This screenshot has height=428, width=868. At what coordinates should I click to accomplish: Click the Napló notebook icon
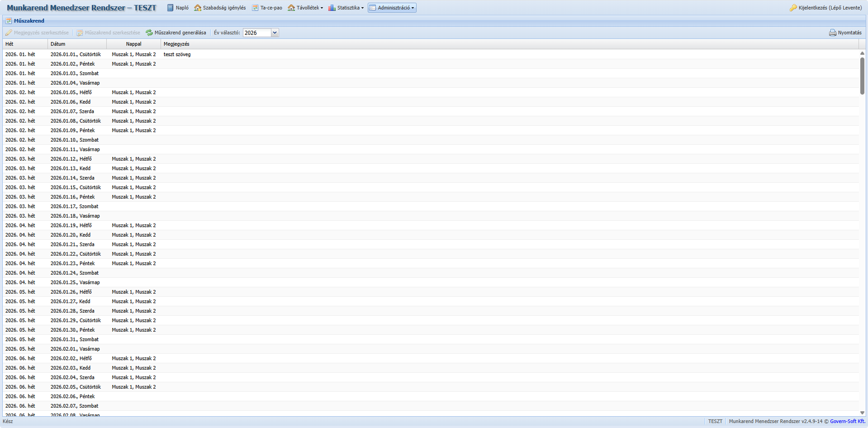[171, 8]
